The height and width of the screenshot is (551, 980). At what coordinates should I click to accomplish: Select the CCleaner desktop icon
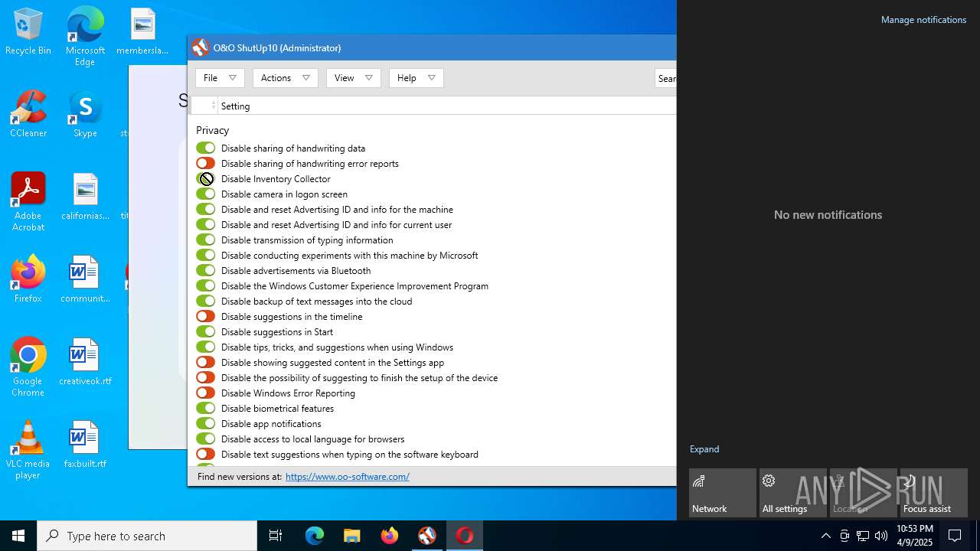(x=28, y=114)
